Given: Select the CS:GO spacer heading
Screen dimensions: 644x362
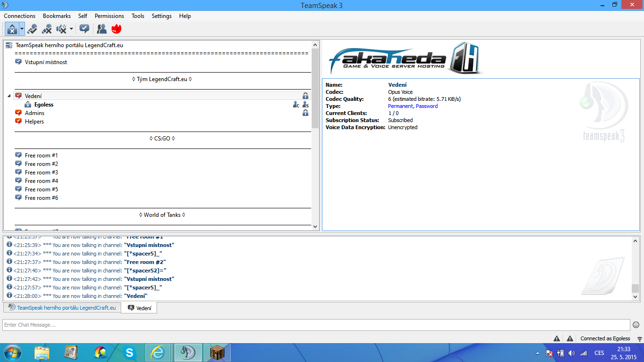Looking at the screenshot, I should 162,139.
